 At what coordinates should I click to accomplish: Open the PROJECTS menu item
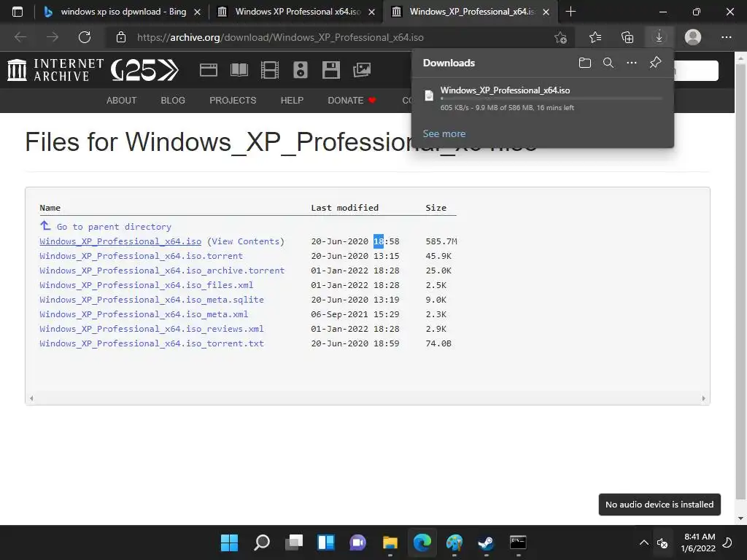tap(233, 101)
